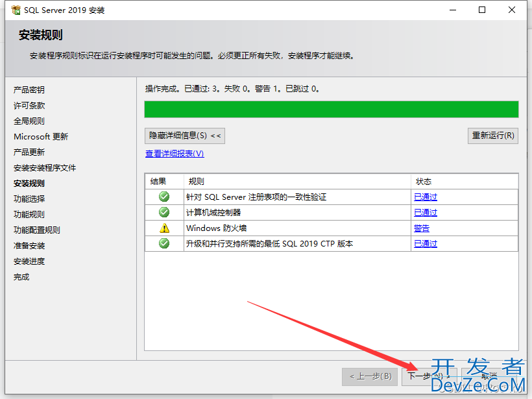Open the 警告 link for Windows 防火墙
532x399 pixels.
tap(422, 228)
